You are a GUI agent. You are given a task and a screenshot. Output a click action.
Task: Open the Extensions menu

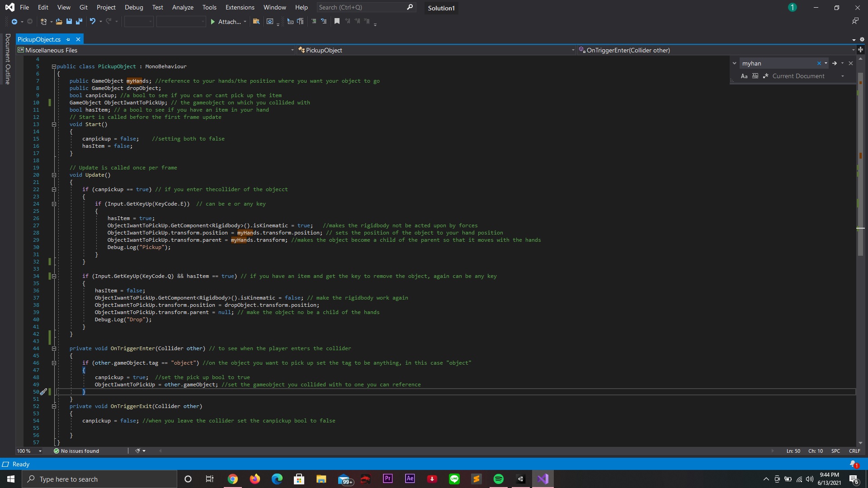(240, 7)
